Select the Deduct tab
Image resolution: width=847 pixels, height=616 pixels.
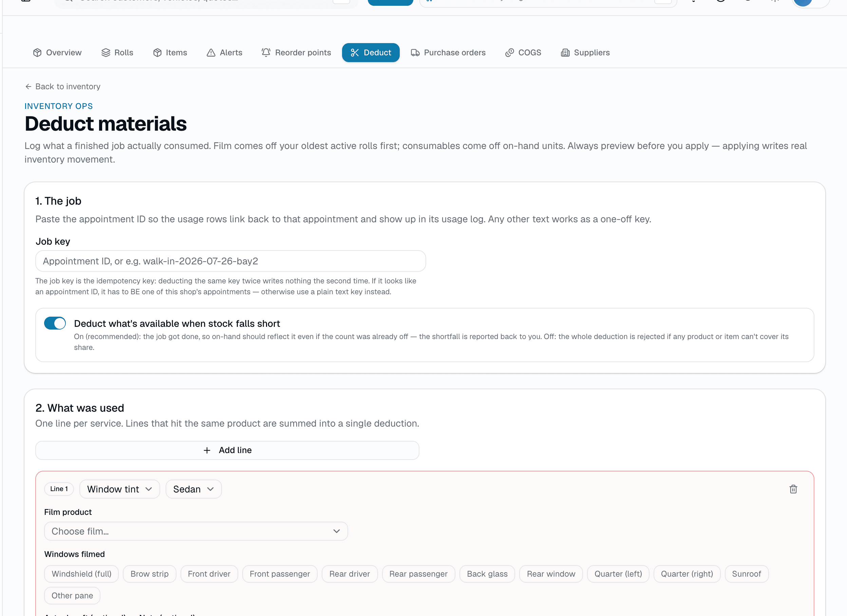[371, 53]
